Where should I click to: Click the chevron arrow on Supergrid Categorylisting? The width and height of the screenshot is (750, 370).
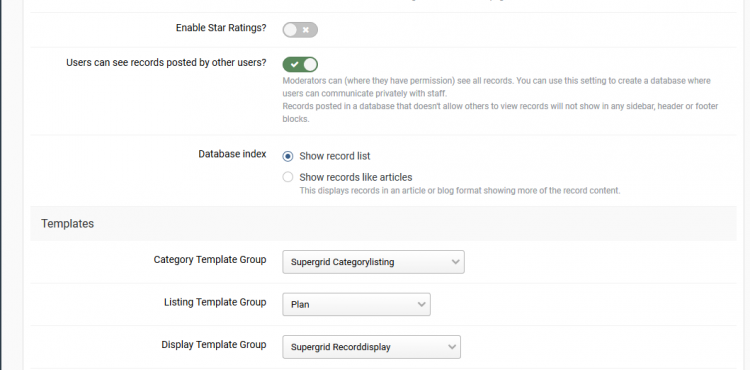click(x=455, y=262)
